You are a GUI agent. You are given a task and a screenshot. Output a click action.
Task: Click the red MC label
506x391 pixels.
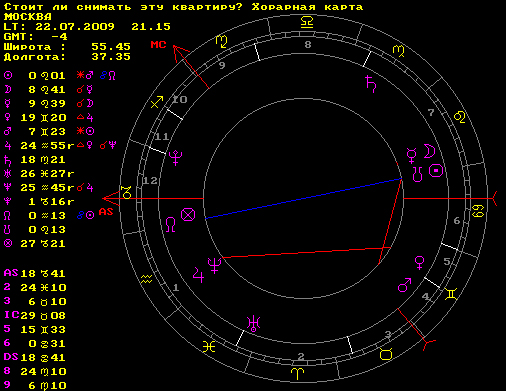[x=158, y=44]
